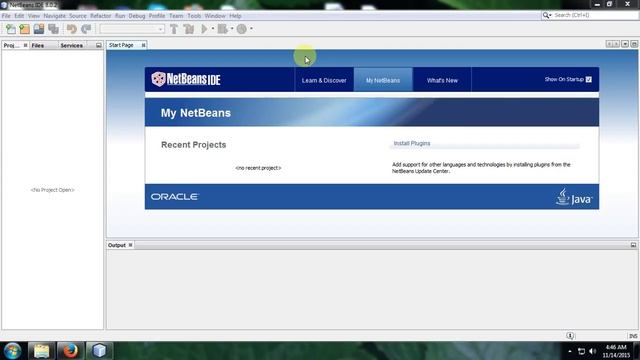
Task: Open the Source menu
Action: (78, 16)
